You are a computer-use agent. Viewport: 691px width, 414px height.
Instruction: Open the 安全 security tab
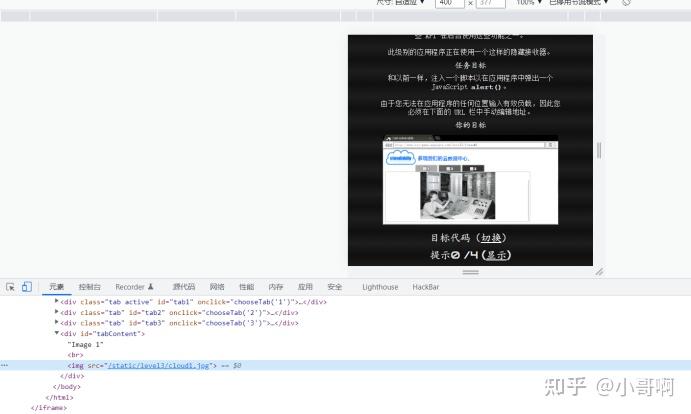tap(334, 287)
